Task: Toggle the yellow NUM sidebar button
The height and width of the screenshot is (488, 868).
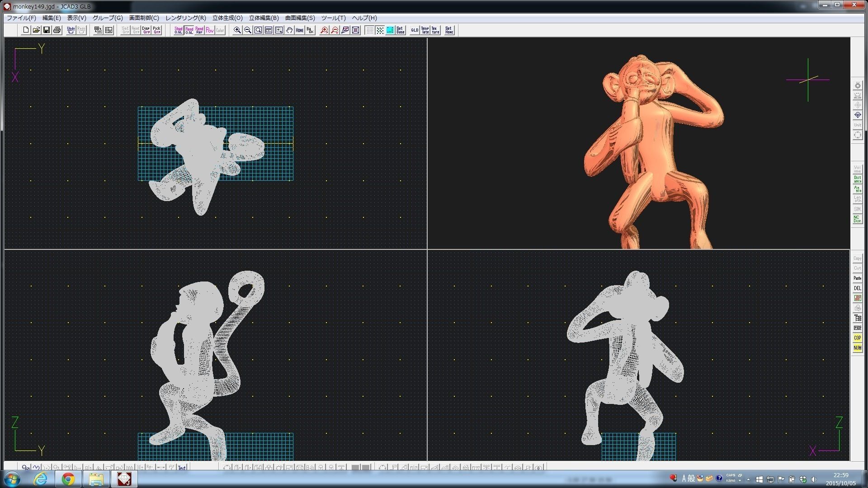Action: coord(857,348)
